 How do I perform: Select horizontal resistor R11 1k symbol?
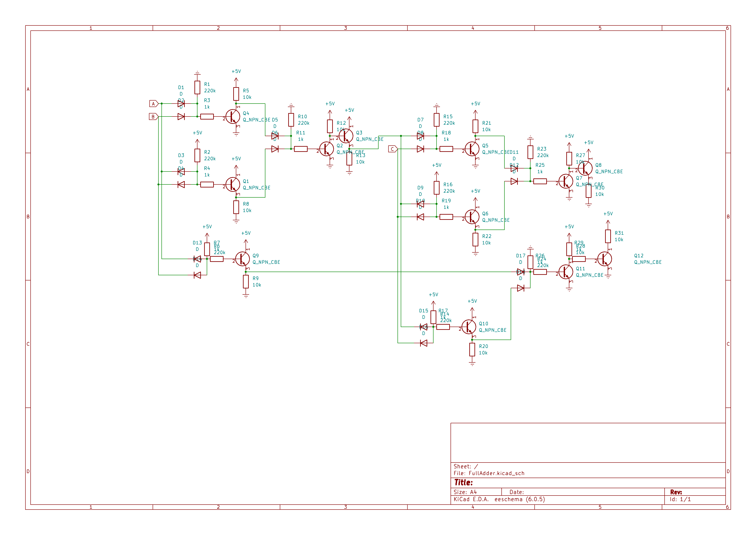click(301, 149)
